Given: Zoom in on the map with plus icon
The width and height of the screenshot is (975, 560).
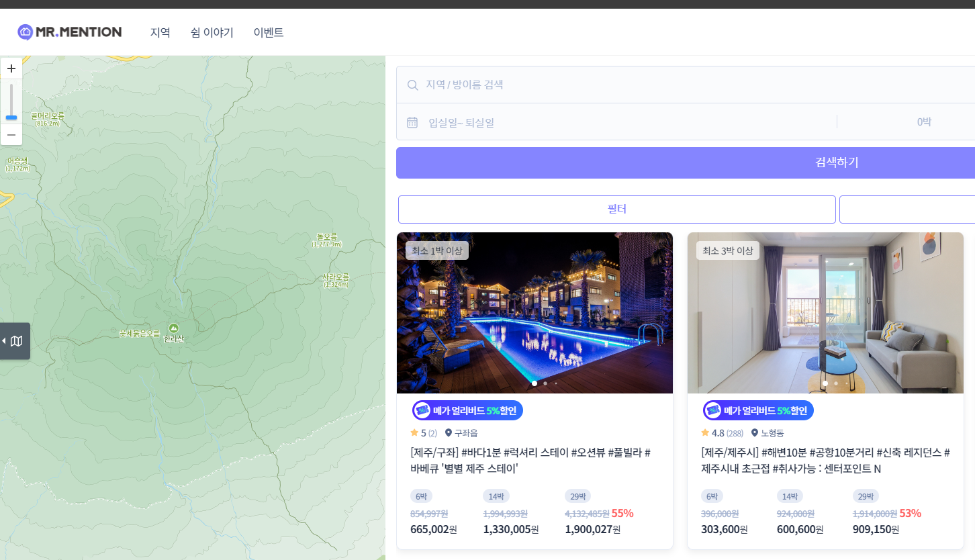Looking at the screenshot, I should [11, 68].
